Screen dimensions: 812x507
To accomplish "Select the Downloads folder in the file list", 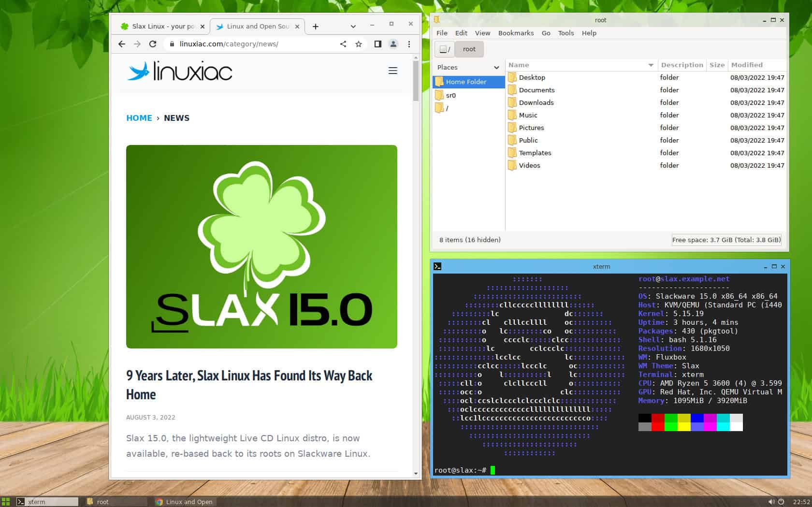I will [x=536, y=102].
